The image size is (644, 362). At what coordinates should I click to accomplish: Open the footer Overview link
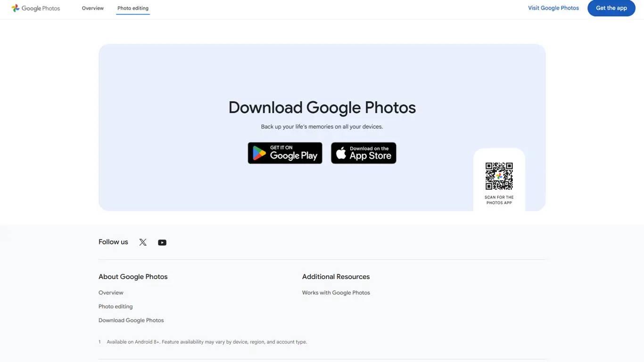click(x=111, y=293)
